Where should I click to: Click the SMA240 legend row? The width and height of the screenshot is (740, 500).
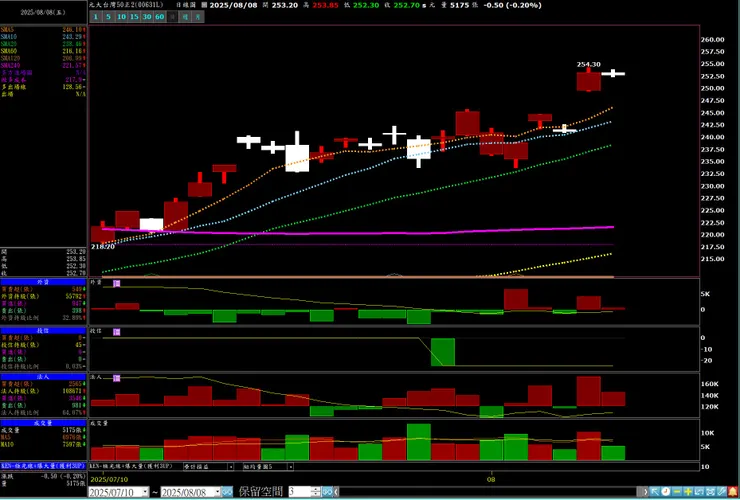43,65
